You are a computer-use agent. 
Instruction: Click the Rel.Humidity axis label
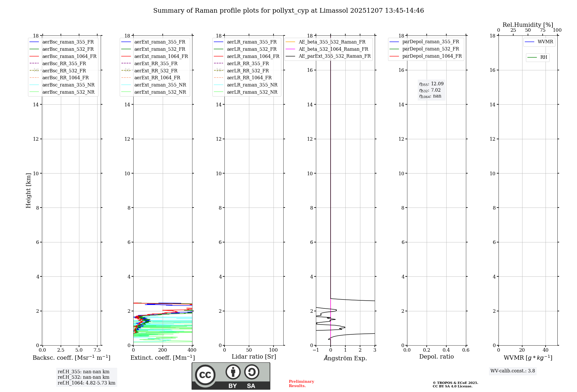tap(528, 25)
